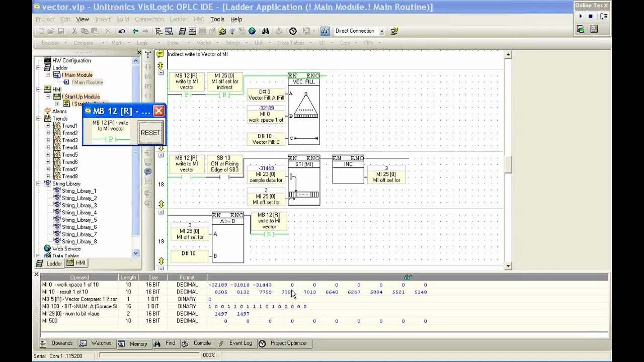The image size is (644, 362).
Task: Open the Tools menu
Action: point(217,19)
